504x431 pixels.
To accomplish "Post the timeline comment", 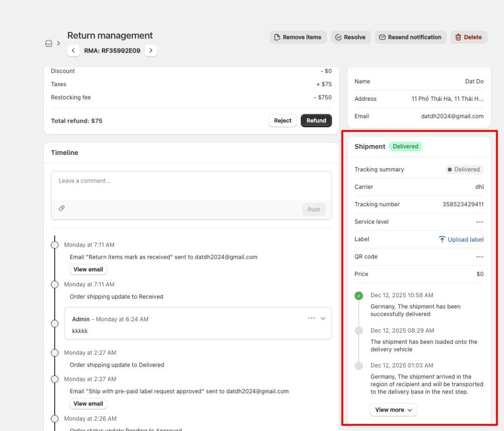I will 314,210.
